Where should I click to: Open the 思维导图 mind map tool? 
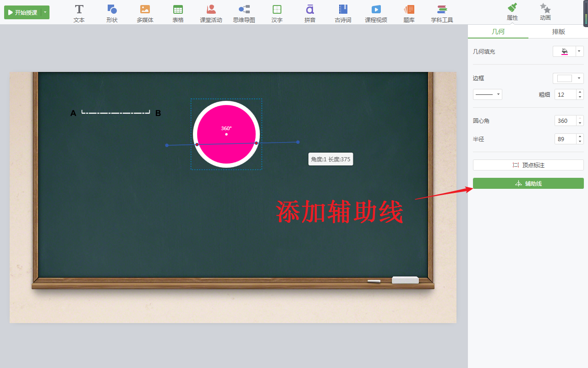244,13
